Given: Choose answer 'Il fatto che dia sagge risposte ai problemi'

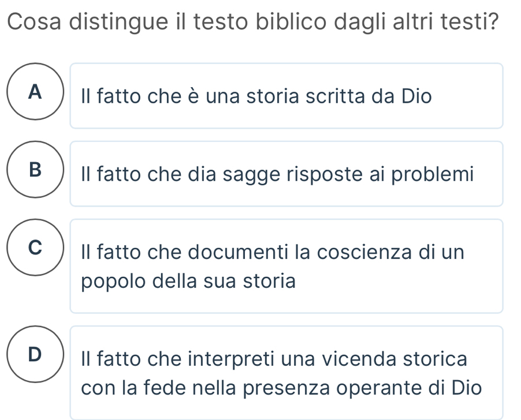Looking at the screenshot, I should tap(286, 174).
